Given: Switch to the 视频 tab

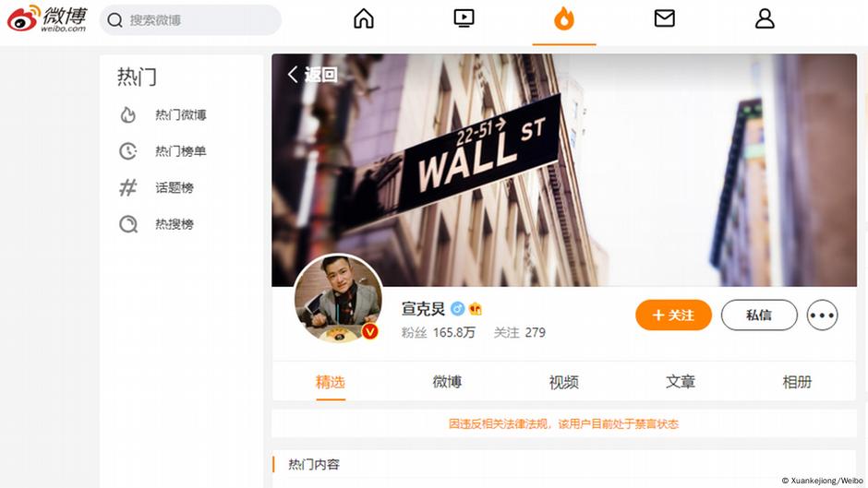Looking at the screenshot, I should coord(563,382).
